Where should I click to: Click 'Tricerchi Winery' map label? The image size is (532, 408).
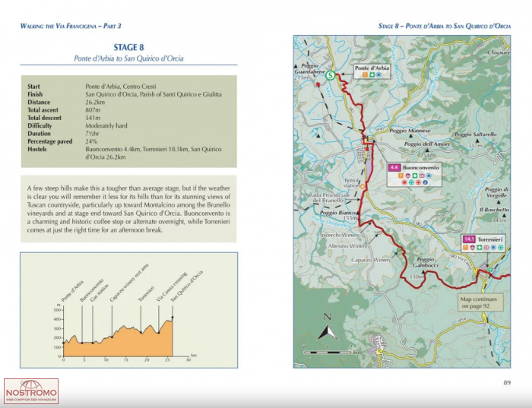pyautogui.click(x=340, y=235)
